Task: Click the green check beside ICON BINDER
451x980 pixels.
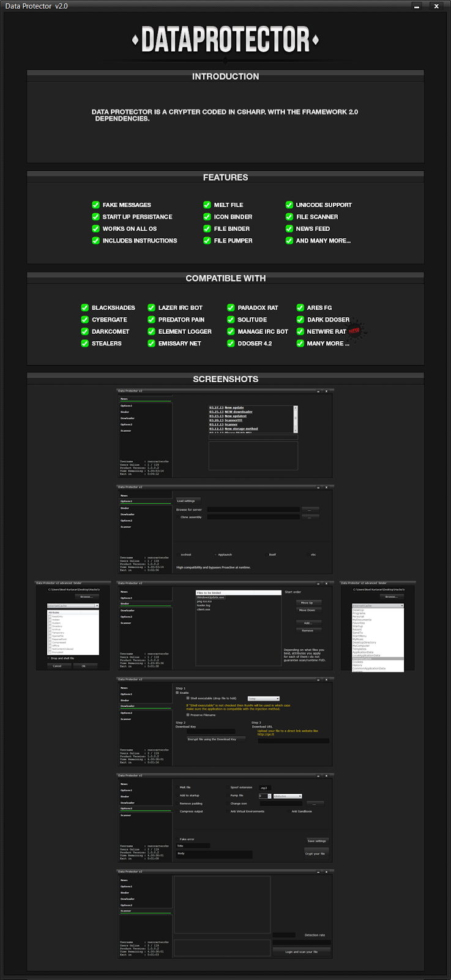Action: pos(207,216)
